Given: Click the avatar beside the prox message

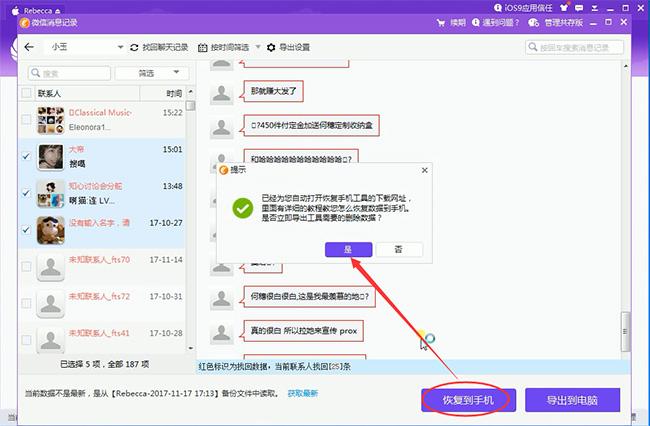Looking at the screenshot, I should 221,333.
